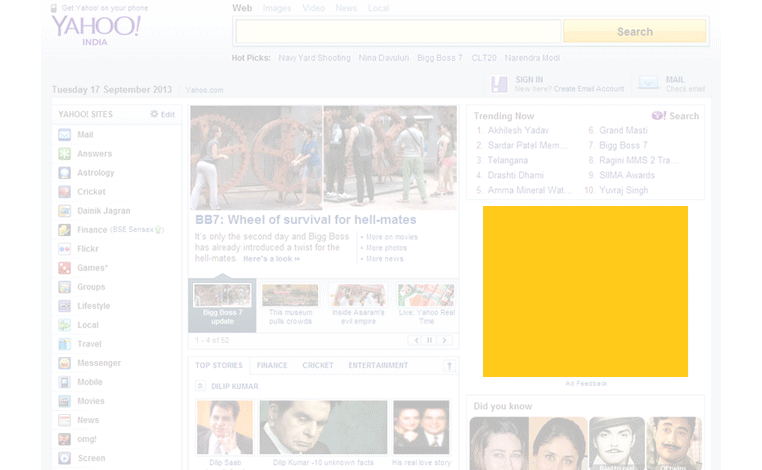
Task: Click Create Email Account link
Action: tap(589, 89)
